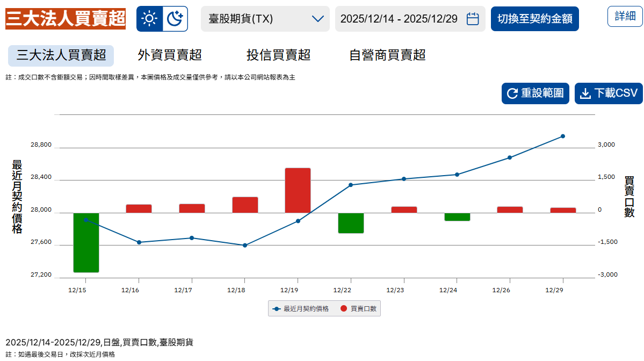644x361 pixels.
Task: Switch to light mode sun icon
Action: 149,19
